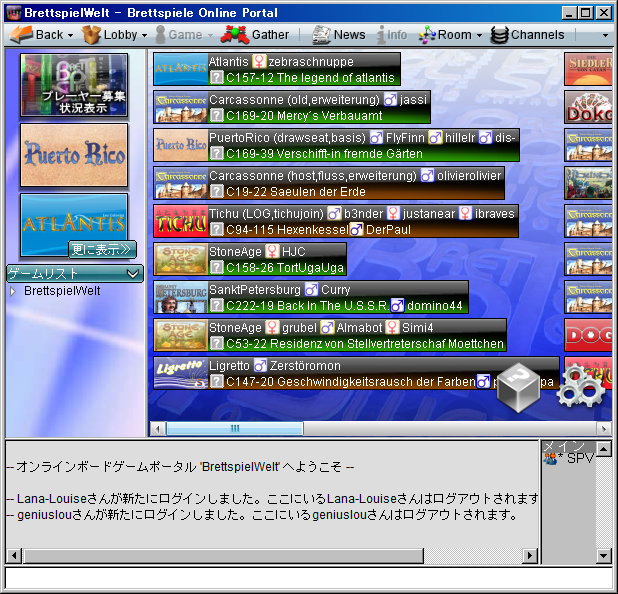Select player FlyFinn in PuertoRico
The width and height of the screenshot is (618, 594).
click(405, 138)
